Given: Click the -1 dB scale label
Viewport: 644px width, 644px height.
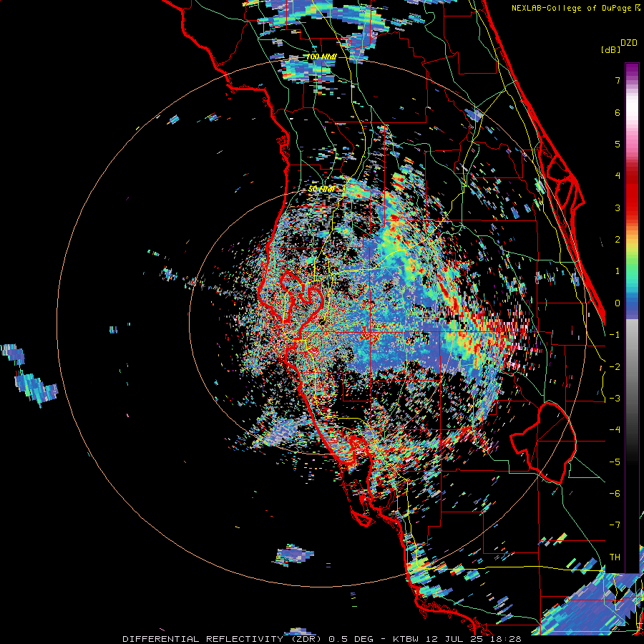Looking at the screenshot, I should (615, 335).
